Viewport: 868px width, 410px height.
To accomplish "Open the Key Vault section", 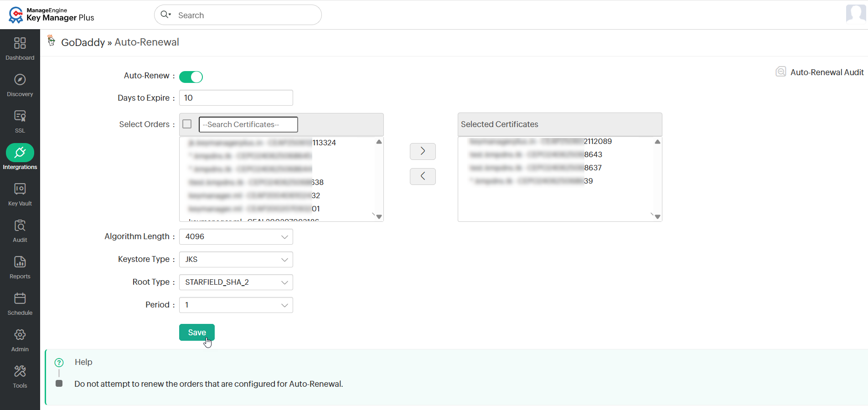I will (20, 195).
